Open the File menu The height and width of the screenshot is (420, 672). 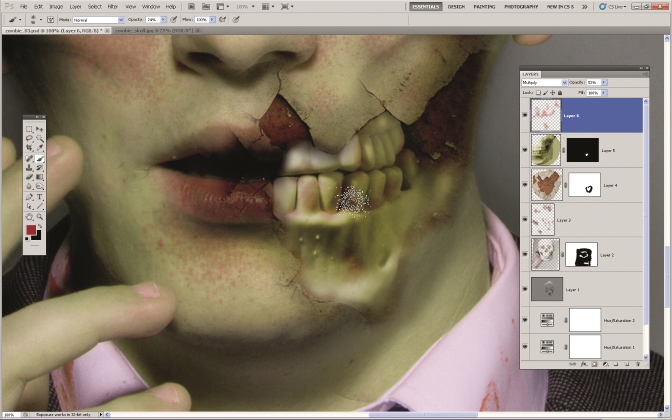coord(24,6)
